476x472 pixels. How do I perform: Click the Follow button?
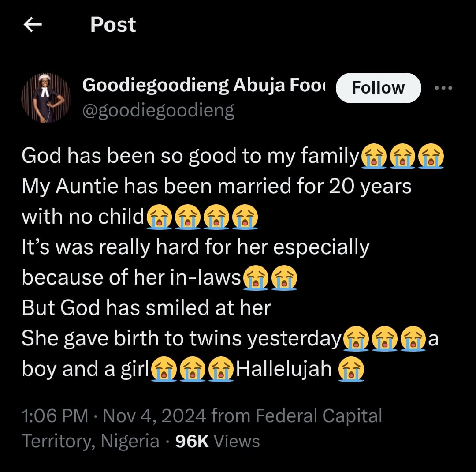click(378, 88)
